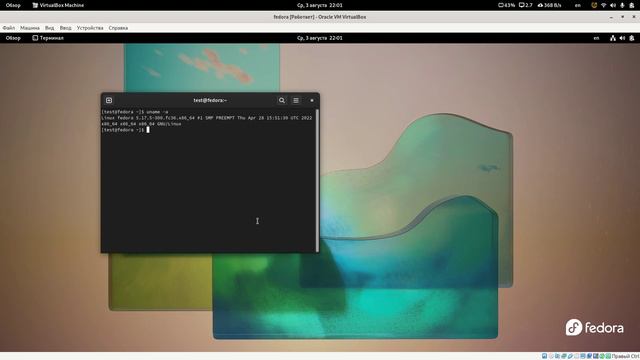
Task: Click the orange tray icon in host panel
Action: point(594,5)
